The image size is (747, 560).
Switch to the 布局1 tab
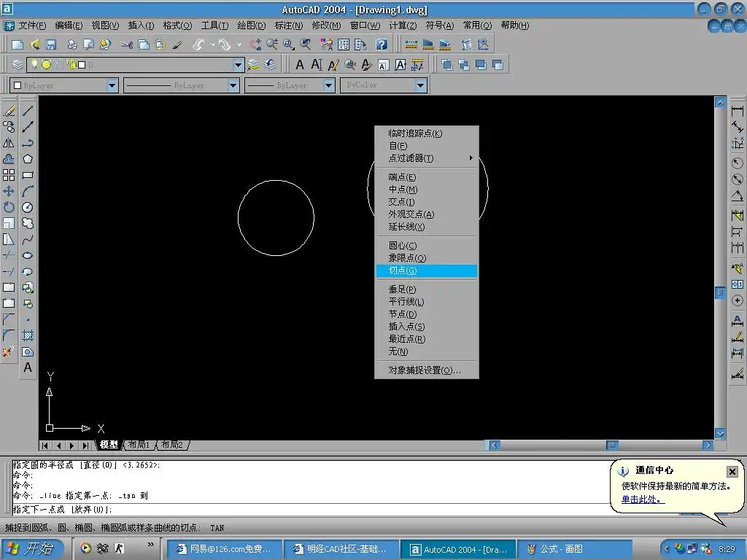coord(139,445)
